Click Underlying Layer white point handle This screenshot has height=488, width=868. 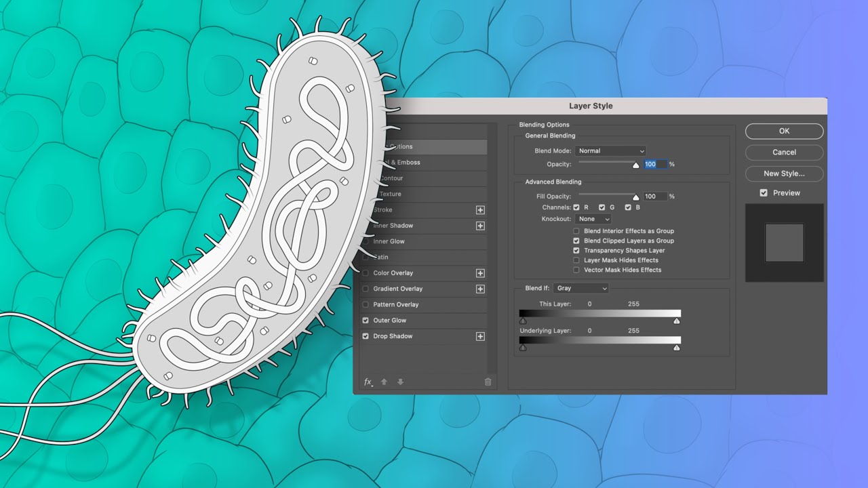[x=676, y=348]
